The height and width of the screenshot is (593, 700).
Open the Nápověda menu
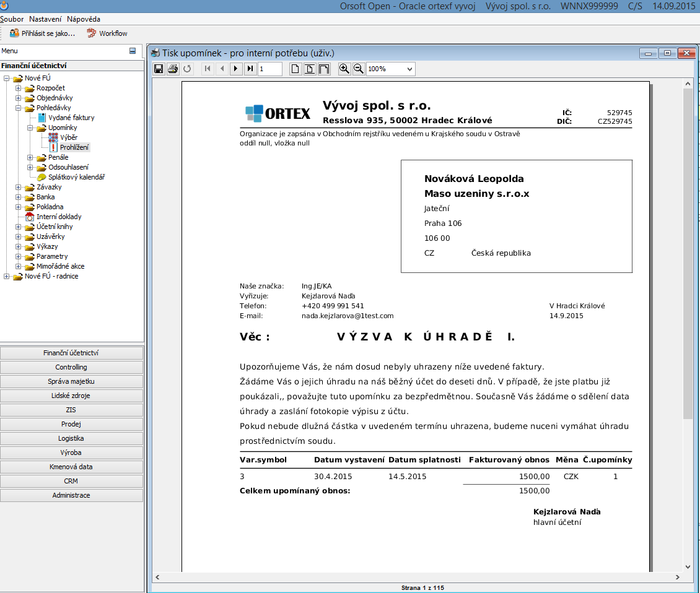tap(84, 19)
